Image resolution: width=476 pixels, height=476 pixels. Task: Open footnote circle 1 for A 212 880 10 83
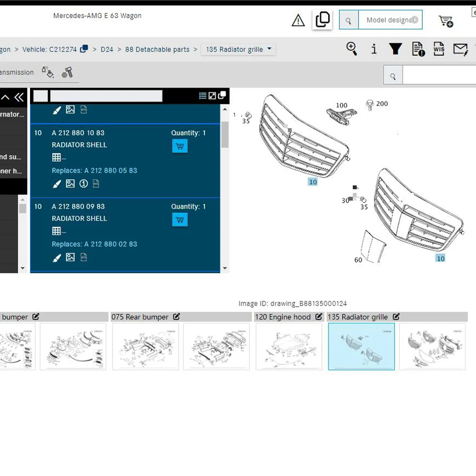point(83,184)
